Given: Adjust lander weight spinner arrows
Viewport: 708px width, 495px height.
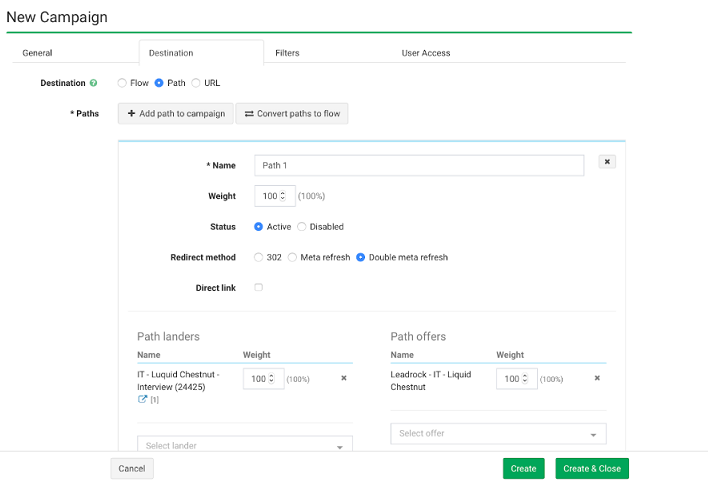Looking at the screenshot, I should [271, 378].
